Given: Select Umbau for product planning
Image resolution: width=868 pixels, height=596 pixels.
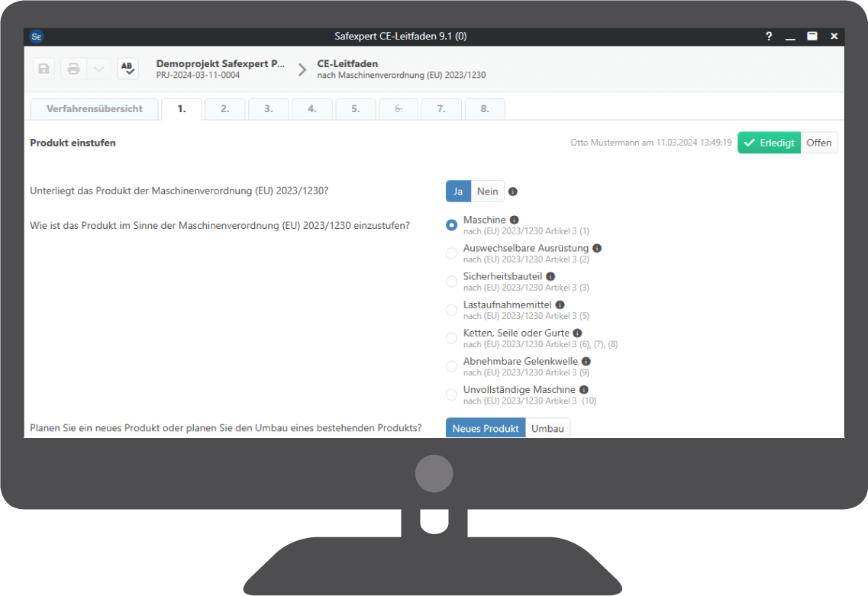Looking at the screenshot, I should click(x=547, y=428).
